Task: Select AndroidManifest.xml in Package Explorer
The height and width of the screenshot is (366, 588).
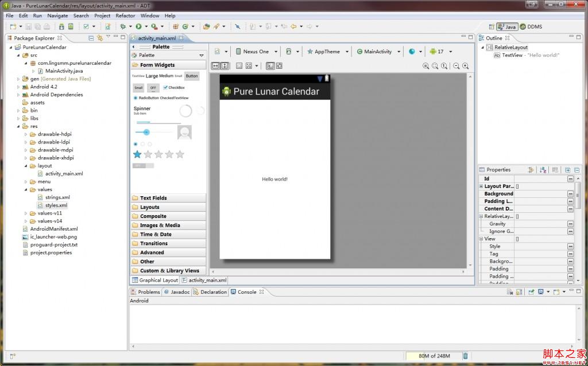Action: (53, 229)
